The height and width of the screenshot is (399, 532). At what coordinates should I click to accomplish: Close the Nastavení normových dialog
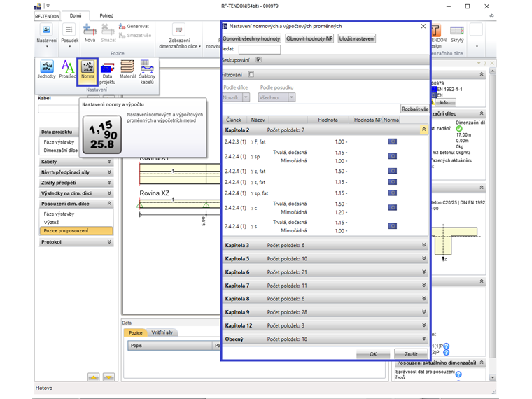point(423,26)
